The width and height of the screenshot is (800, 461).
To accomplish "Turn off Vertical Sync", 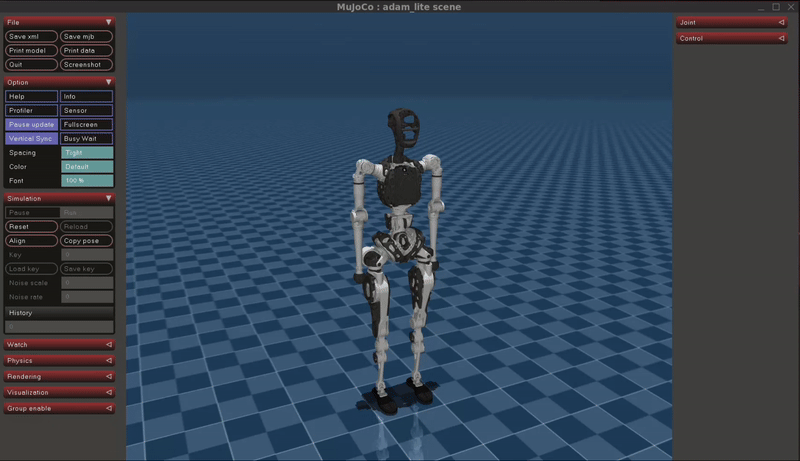I will [x=31, y=138].
